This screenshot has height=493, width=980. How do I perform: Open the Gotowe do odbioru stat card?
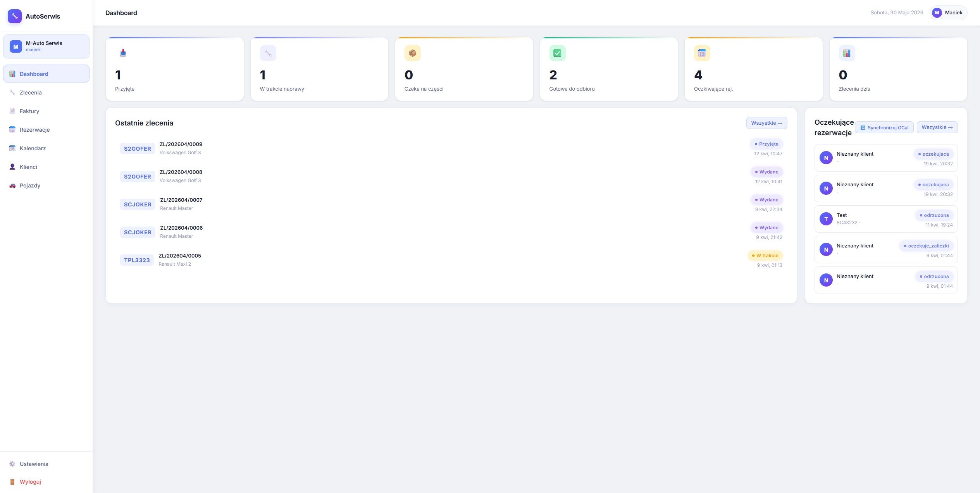point(609,69)
